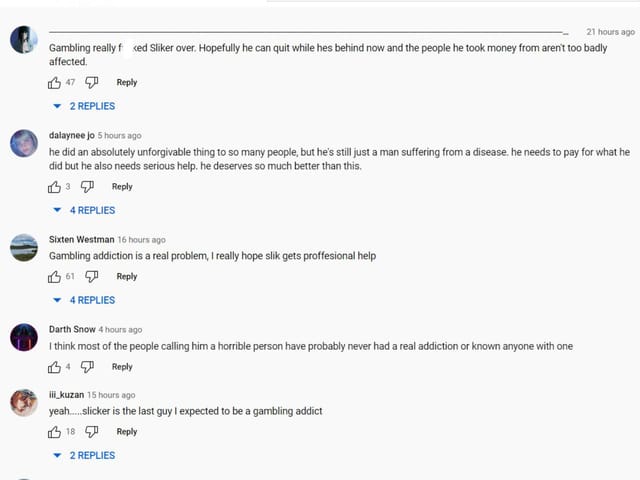Click iii_kuzan's profile avatar

coord(24,402)
